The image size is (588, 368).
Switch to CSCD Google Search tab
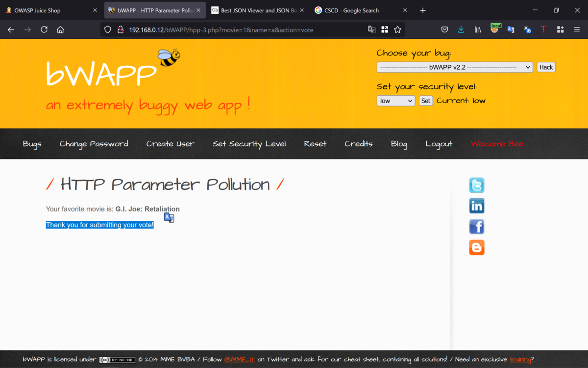[361, 10]
